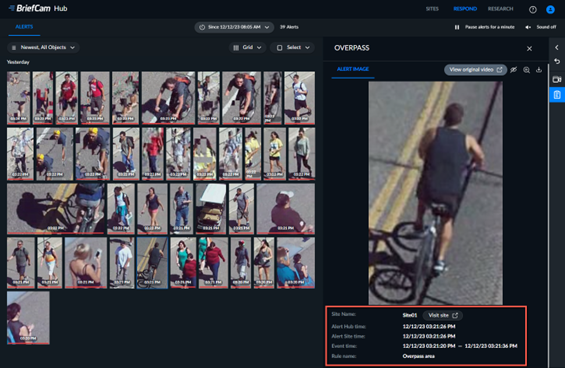Click the speaker sound icon

tap(528, 27)
